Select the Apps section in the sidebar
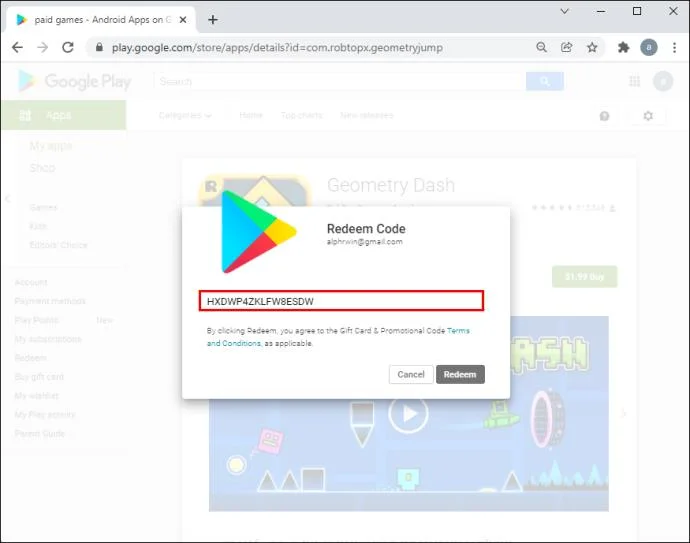This screenshot has width=690, height=543. tap(64, 115)
